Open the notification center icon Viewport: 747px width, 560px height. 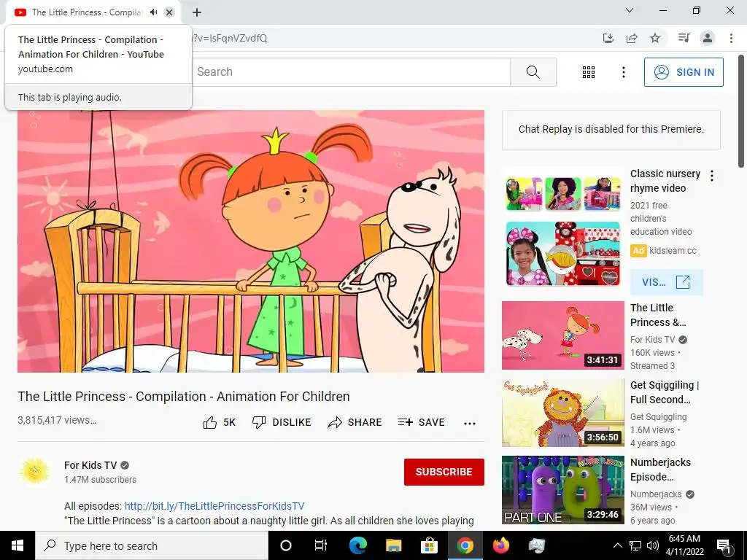click(x=724, y=545)
